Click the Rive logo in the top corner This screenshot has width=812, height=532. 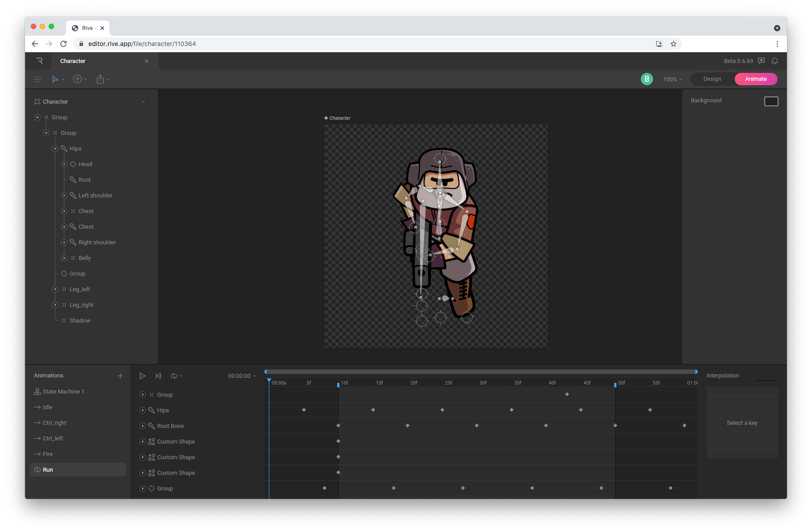[x=39, y=61]
